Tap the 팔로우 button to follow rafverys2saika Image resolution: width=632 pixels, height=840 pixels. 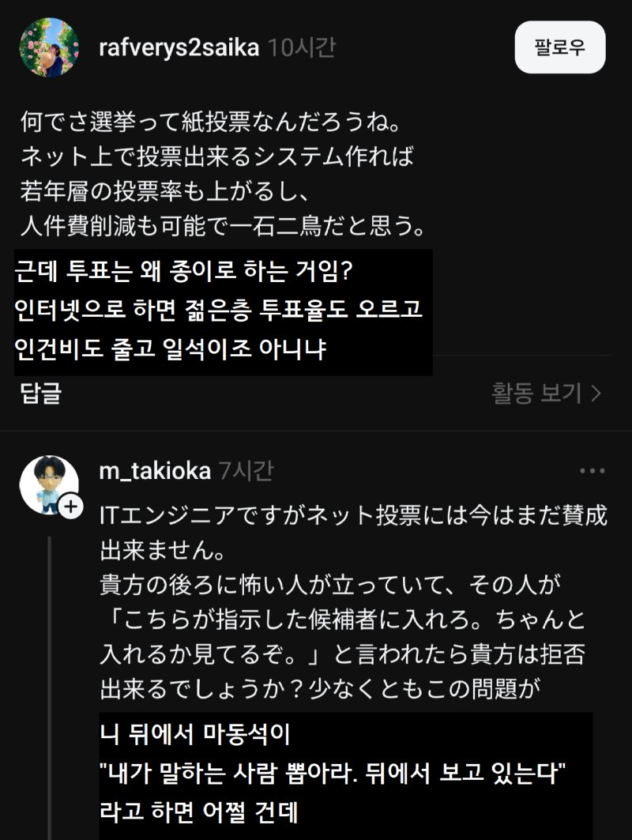[x=561, y=47]
